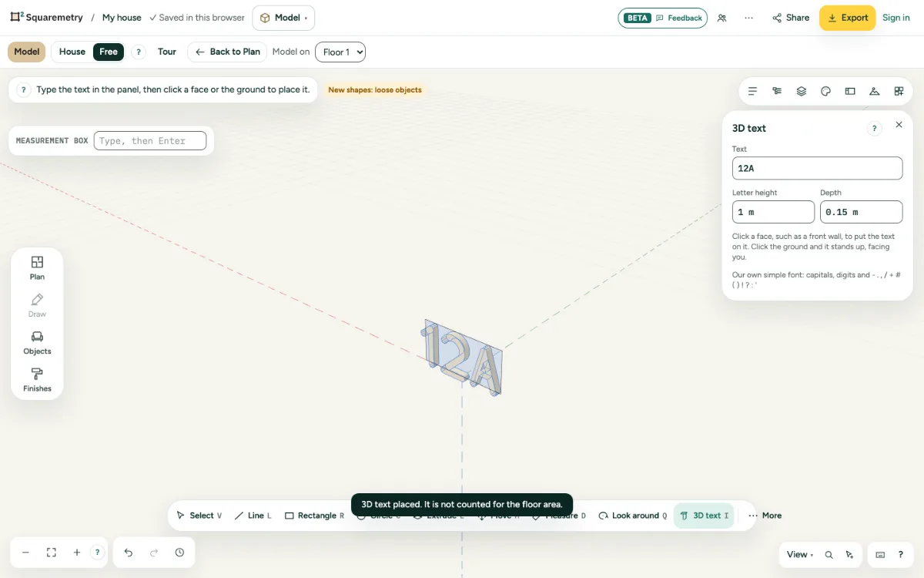This screenshot has width=924, height=578.
Task: Fit the model to the screen
Action: click(x=52, y=553)
